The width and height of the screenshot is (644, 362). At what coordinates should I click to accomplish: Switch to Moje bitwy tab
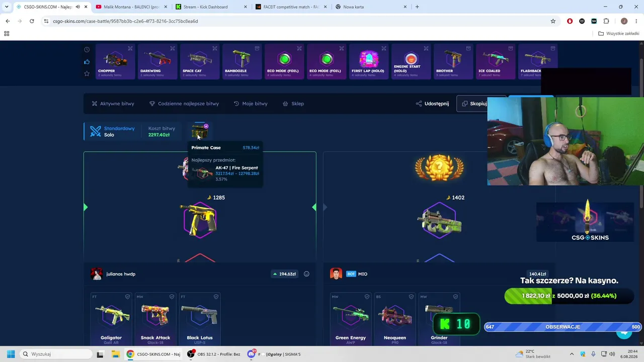[x=251, y=104]
